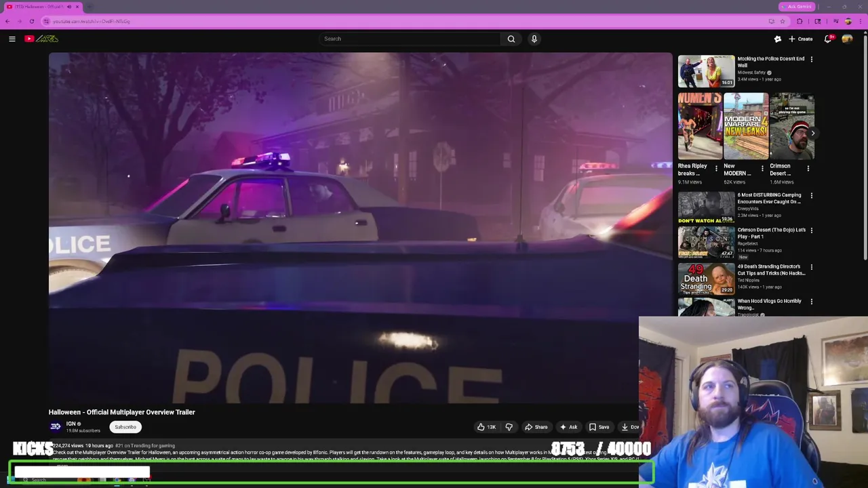Open Modern Warfare 4 leaks short
This screenshot has height=488, width=868.
pyautogui.click(x=746, y=126)
